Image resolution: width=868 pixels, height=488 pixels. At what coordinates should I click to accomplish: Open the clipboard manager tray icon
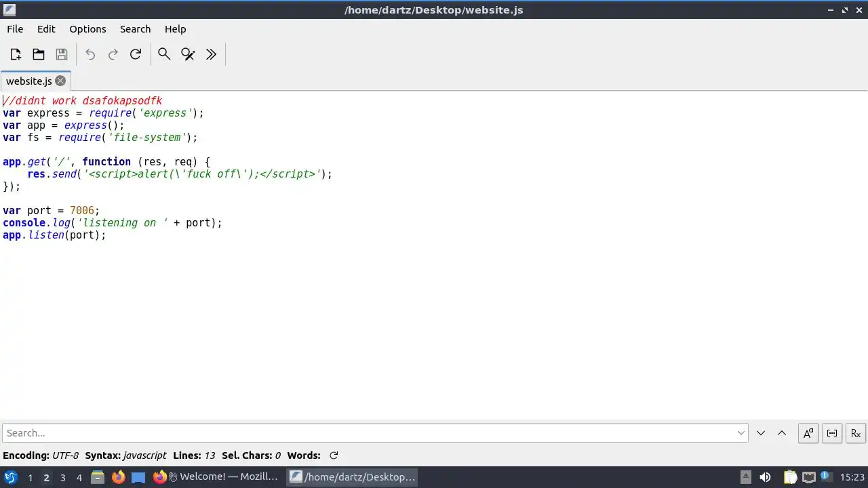click(x=790, y=477)
